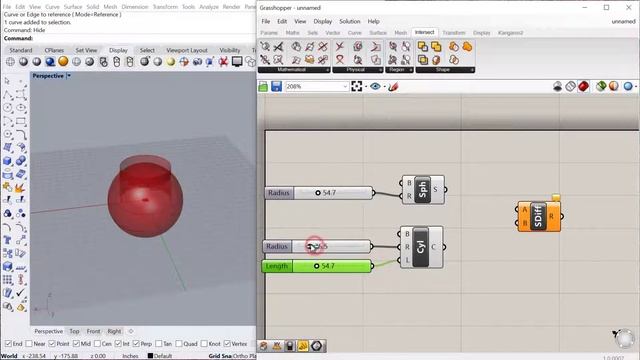640x360 pixels.
Task: Select Shaded display mode icon in Rhino
Action: click(24, 62)
